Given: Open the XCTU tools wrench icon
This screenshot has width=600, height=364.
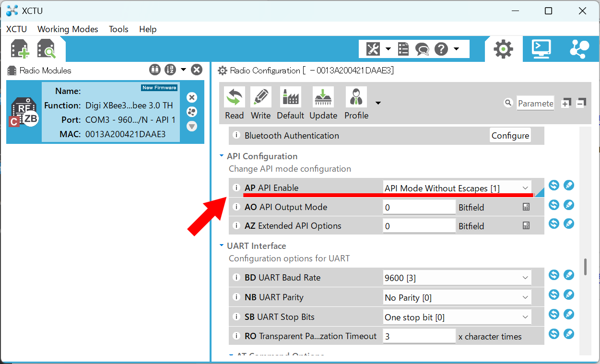Looking at the screenshot, I should pos(373,48).
